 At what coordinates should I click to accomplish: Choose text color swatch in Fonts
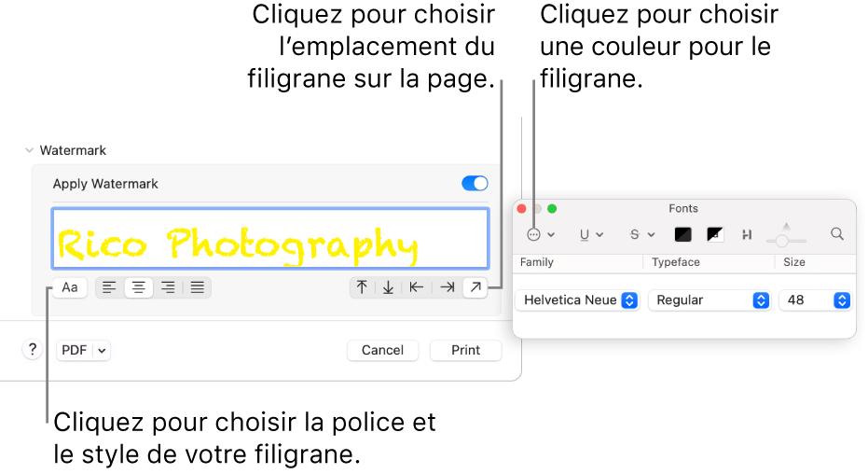(683, 235)
